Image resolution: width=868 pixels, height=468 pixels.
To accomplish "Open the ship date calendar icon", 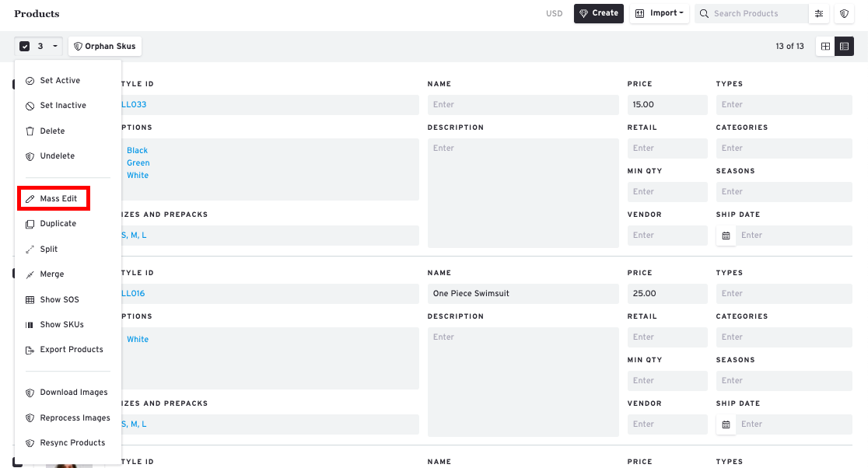I will point(726,236).
